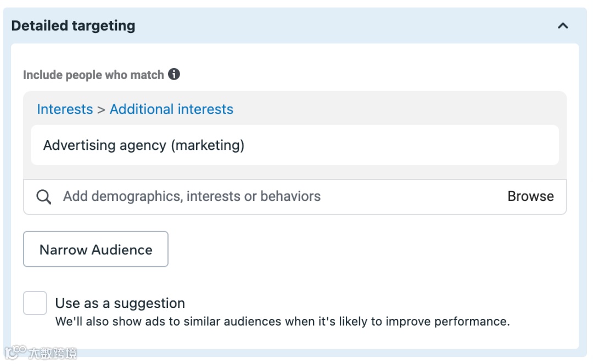Click the similar audiences description text
The height and width of the screenshot is (364, 593).
point(282,322)
